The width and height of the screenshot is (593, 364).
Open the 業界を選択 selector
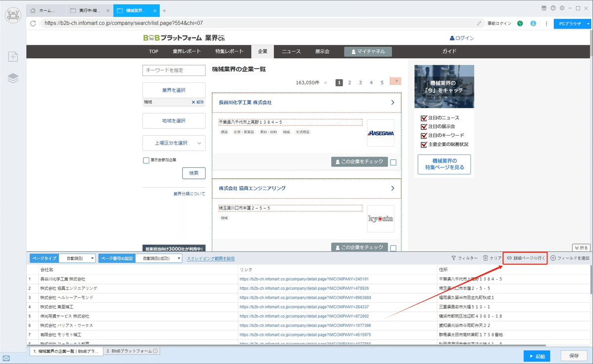(173, 90)
